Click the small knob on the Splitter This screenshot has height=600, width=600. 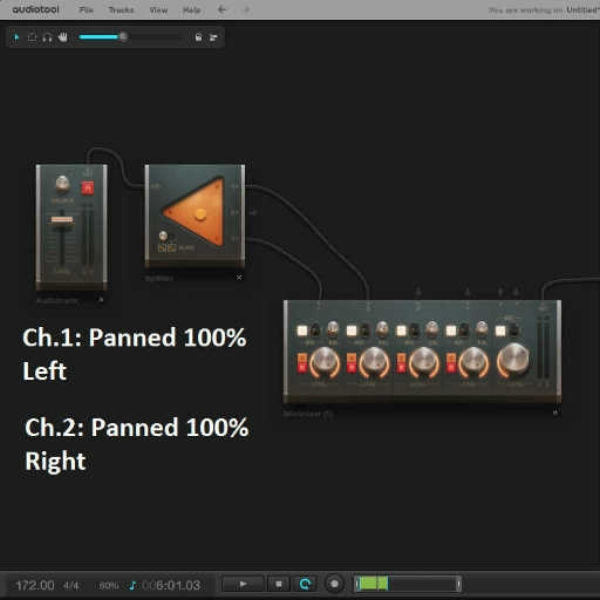pyautogui.click(x=163, y=235)
